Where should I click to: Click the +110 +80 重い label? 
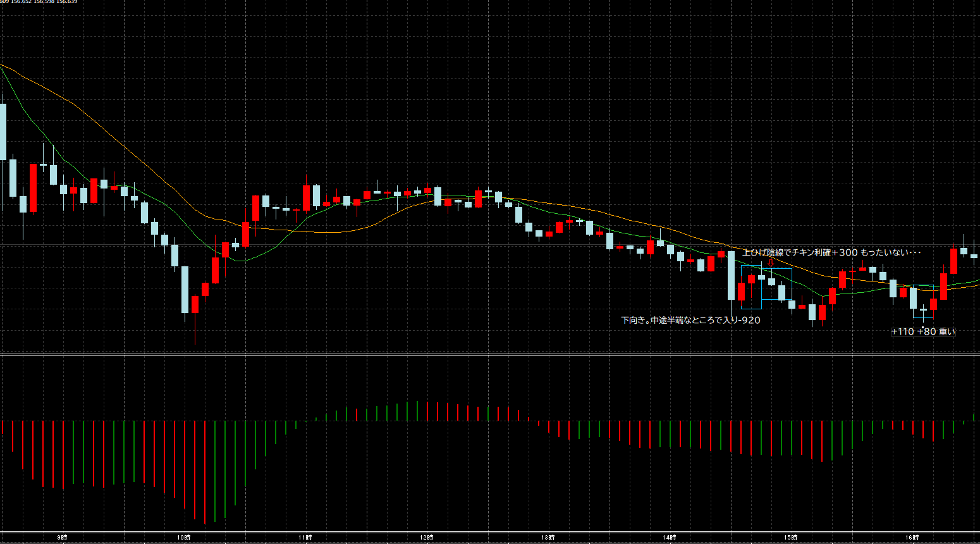tap(923, 331)
